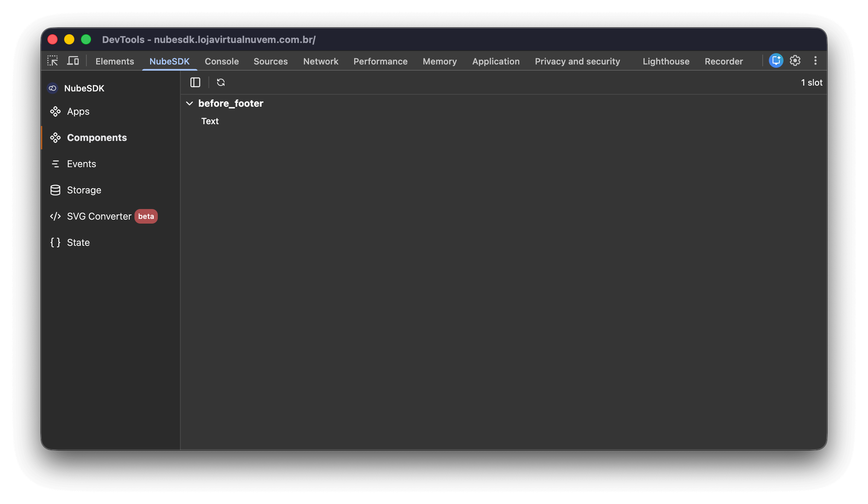Go to the NubeSDK home section
This screenshot has height=504, width=868.
[85, 88]
